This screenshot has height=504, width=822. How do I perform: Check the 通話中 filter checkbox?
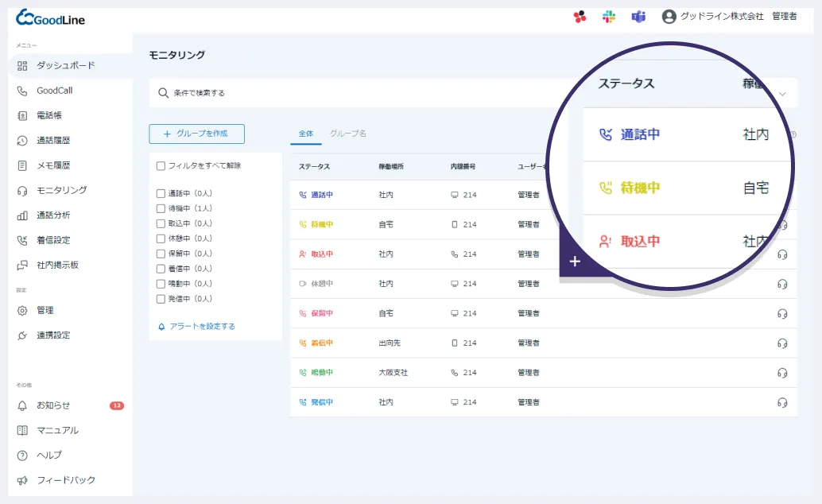coord(161,193)
